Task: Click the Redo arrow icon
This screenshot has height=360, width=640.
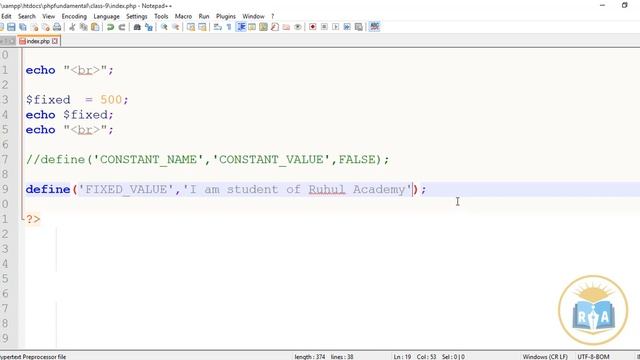Action: [x=122, y=27]
